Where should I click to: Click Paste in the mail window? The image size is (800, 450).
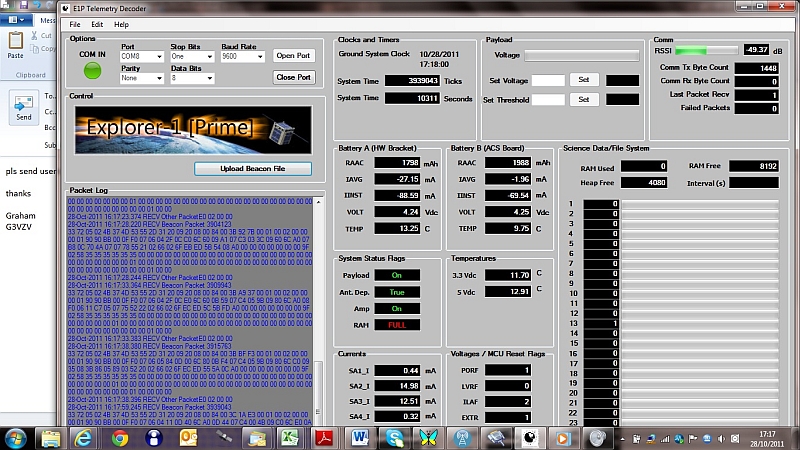15,45
